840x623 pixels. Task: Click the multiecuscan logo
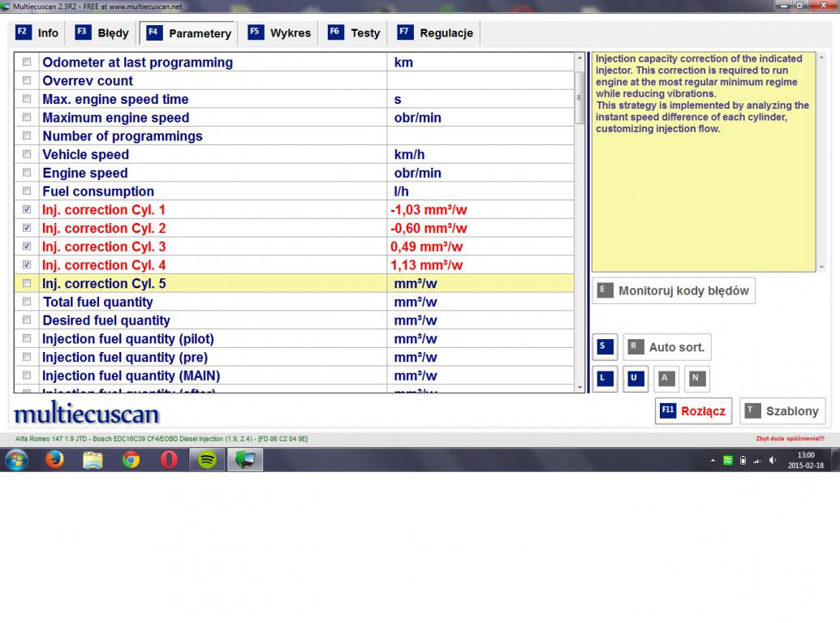pyautogui.click(x=87, y=413)
